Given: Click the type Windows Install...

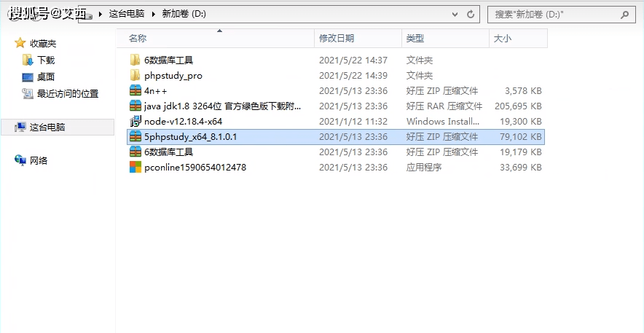Looking at the screenshot, I should tap(443, 122).
